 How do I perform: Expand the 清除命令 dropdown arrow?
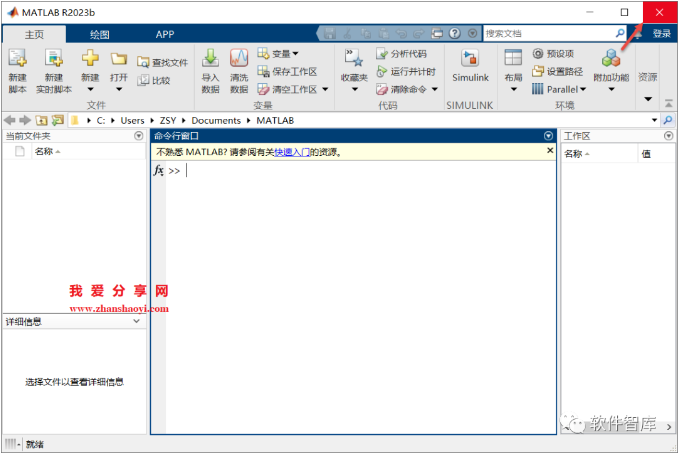434,89
